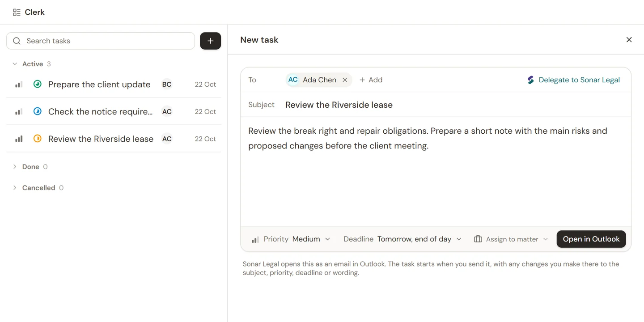644x322 pixels.
Task: Click the AC avatar on Review the Riverside lease row
Action: pyautogui.click(x=167, y=139)
